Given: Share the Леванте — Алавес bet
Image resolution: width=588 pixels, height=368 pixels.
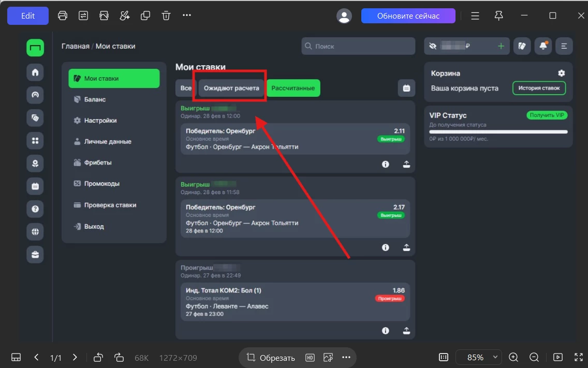Looking at the screenshot, I should [406, 331].
